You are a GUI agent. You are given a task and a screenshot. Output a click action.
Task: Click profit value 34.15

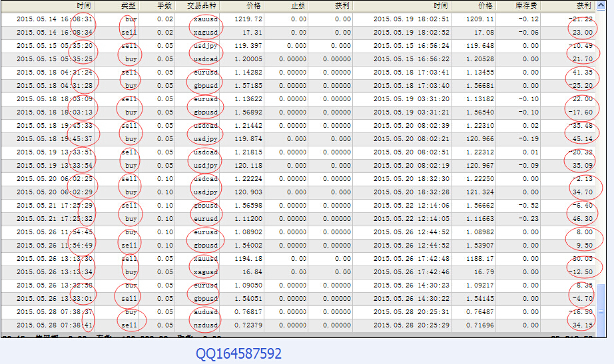pyautogui.click(x=583, y=325)
